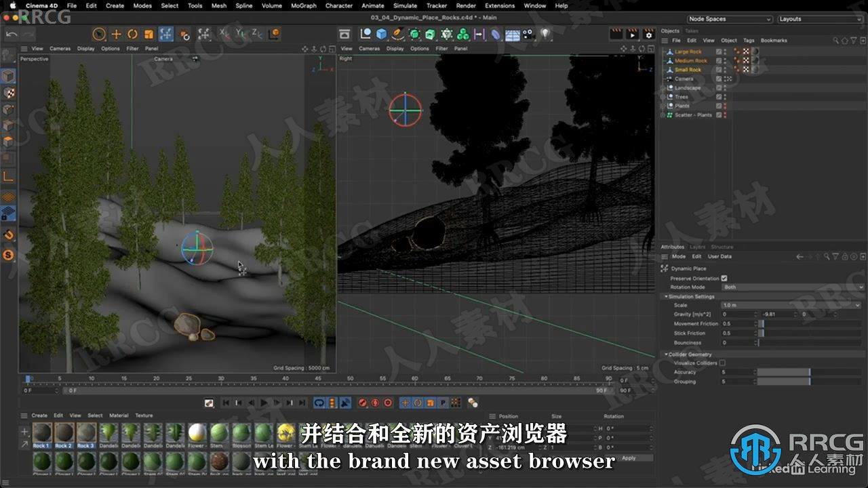
Task: Switch the coordinate system icon
Action: pos(274,34)
